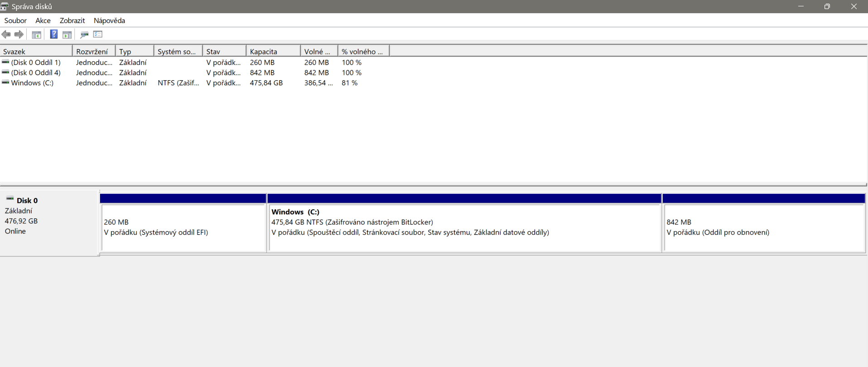Open the Akce menu
Image resolution: width=868 pixels, height=367 pixels.
point(43,20)
